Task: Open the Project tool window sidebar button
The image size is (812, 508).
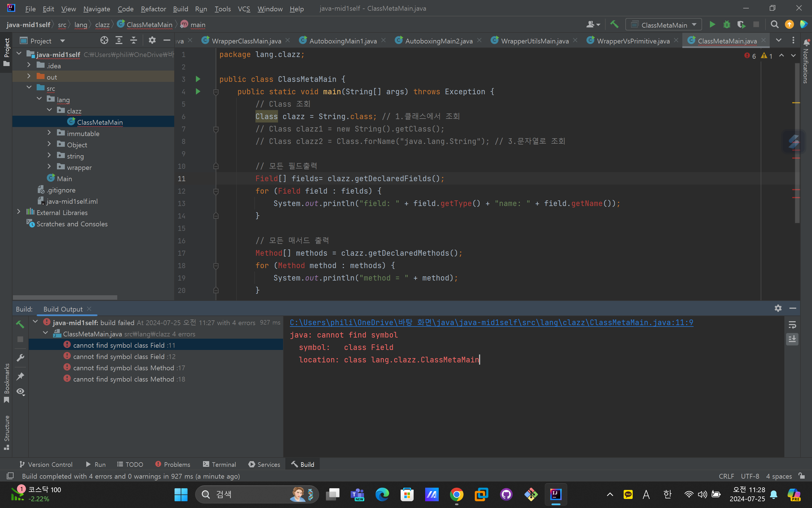Action: 6,52
